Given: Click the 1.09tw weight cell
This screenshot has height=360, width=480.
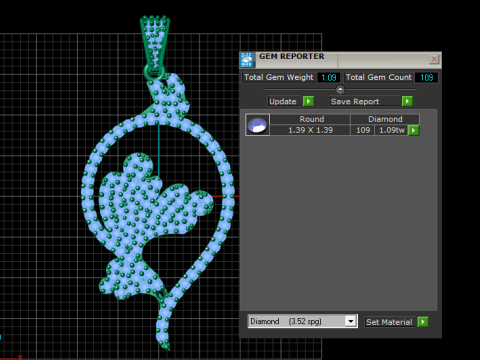Looking at the screenshot, I should 392,130.
